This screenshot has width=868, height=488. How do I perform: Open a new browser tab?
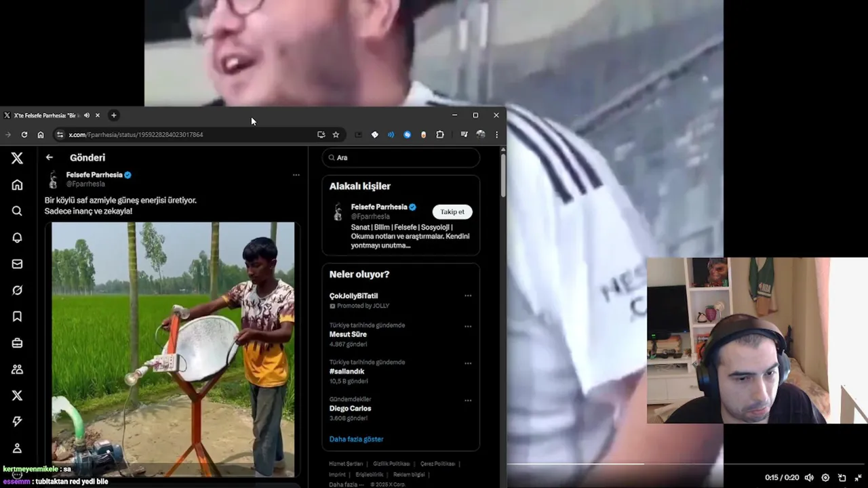[x=113, y=115]
